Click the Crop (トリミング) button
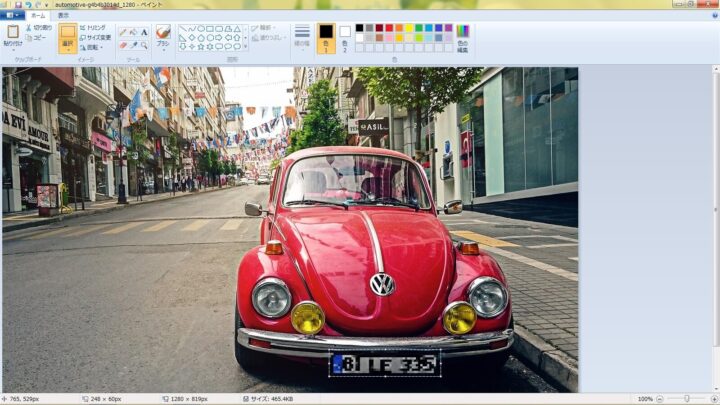 tap(93, 28)
